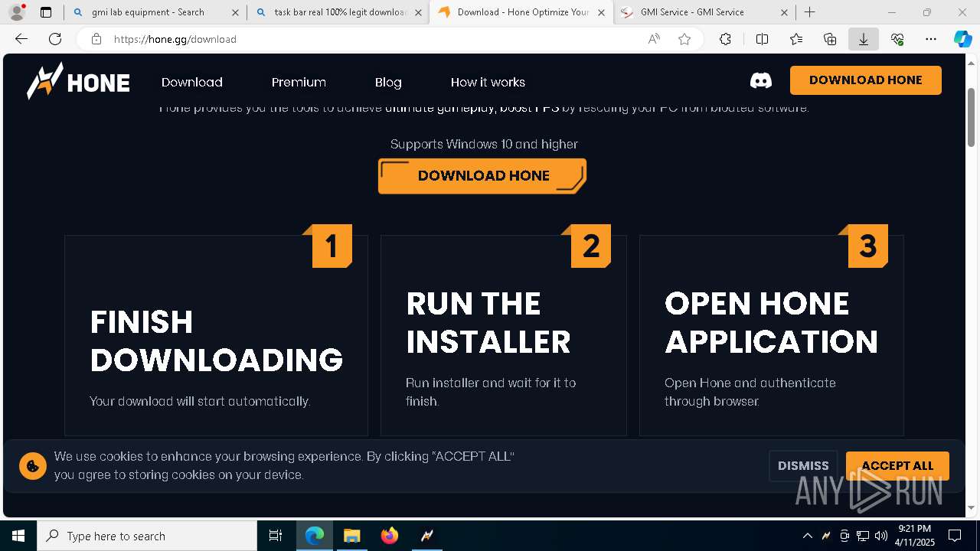The width and height of the screenshot is (980, 551).
Task: Open the How it works nav item
Action: click(488, 82)
